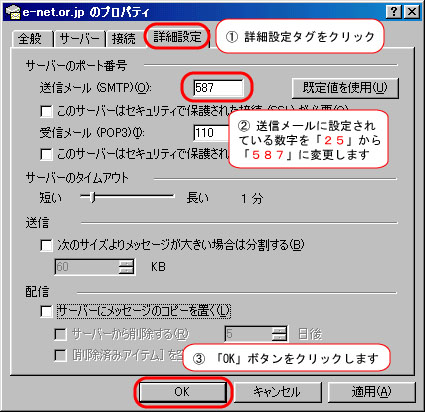Screen dimensions: 425x412
Task: Toggle the サーバーから削除する checkbox
Action: (60, 334)
